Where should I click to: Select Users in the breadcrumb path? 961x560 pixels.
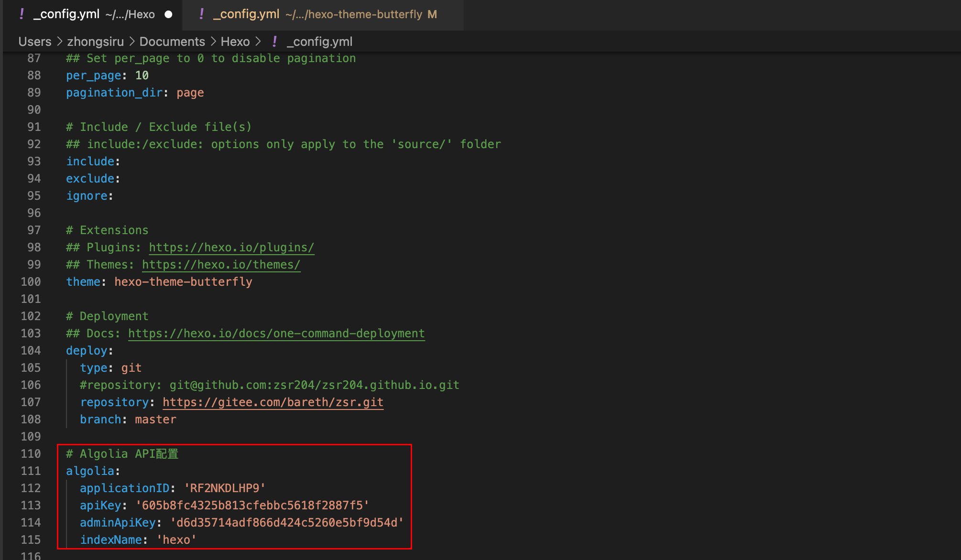(35, 42)
